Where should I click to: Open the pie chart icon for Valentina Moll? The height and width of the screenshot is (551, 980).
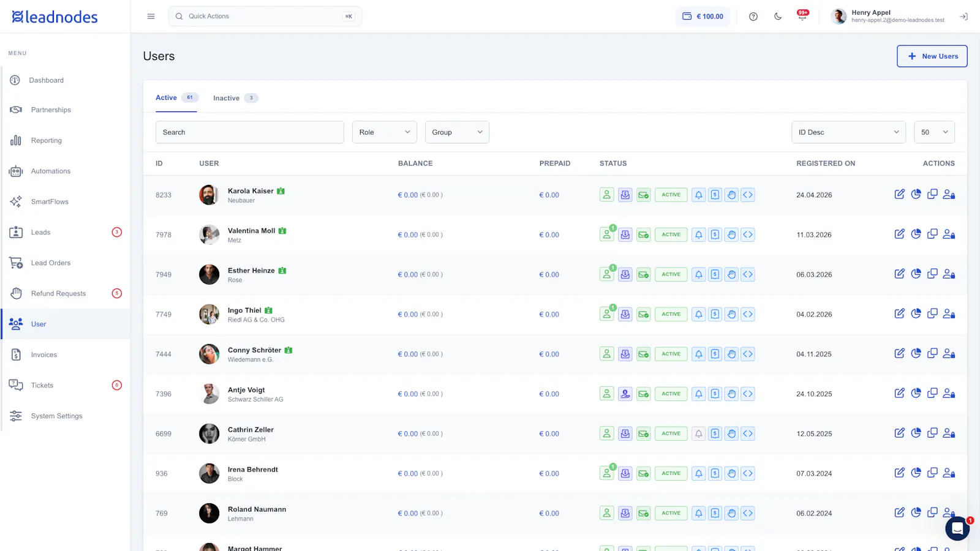pos(916,234)
